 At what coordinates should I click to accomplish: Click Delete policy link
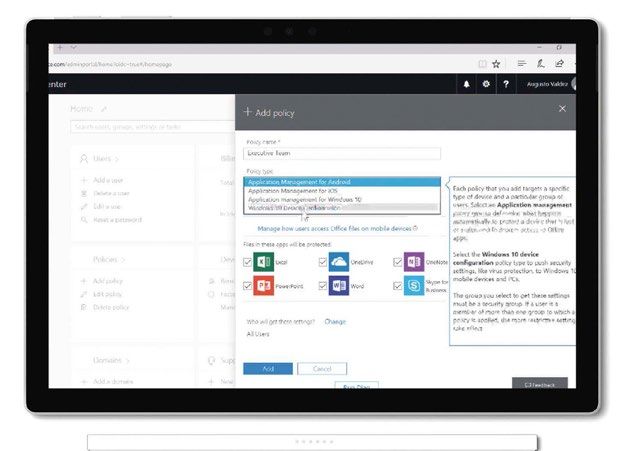tap(111, 307)
